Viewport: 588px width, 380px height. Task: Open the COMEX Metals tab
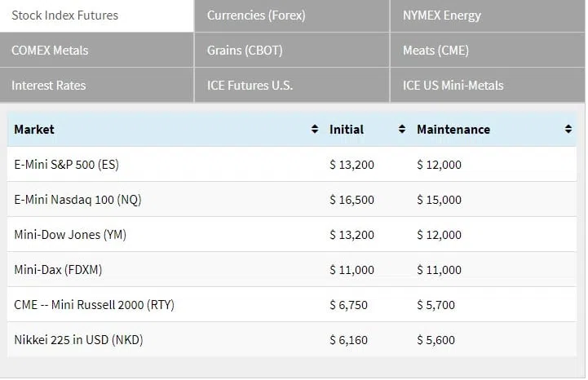pyautogui.click(x=97, y=51)
